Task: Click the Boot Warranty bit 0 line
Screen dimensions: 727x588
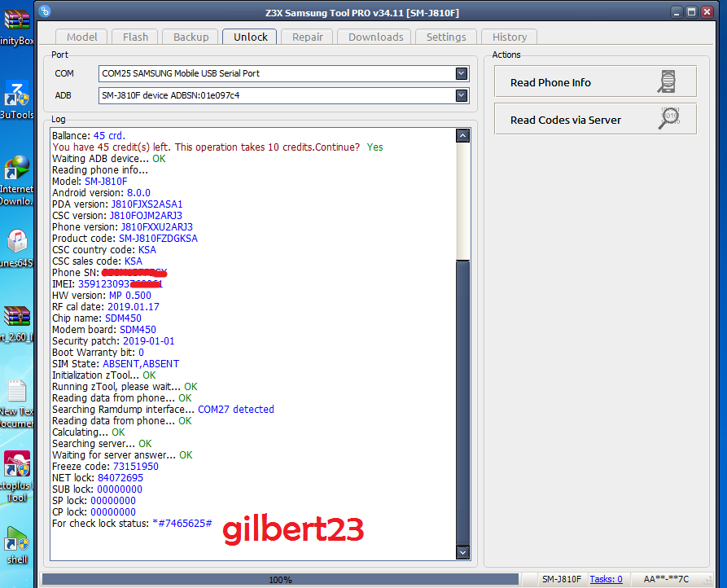Action: (98, 353)
